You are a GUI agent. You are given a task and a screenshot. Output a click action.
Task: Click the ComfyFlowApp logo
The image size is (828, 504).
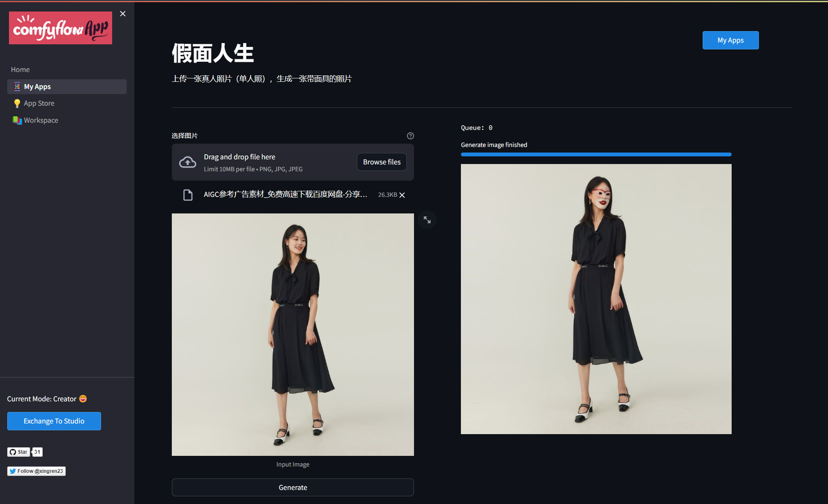coord(61,28)
